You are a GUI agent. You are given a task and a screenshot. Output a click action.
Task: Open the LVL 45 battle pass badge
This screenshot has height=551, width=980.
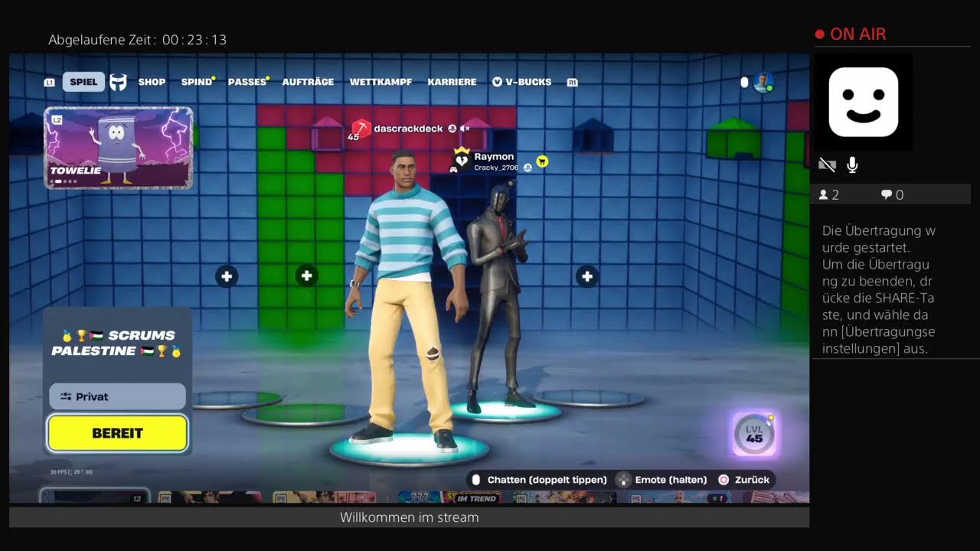pos(754,434)
